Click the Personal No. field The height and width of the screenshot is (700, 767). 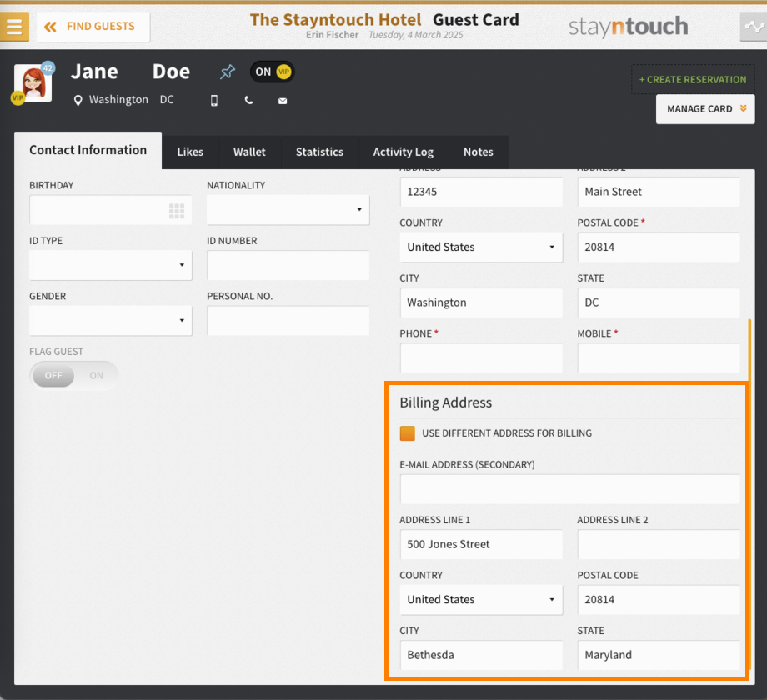click(288, 321)
